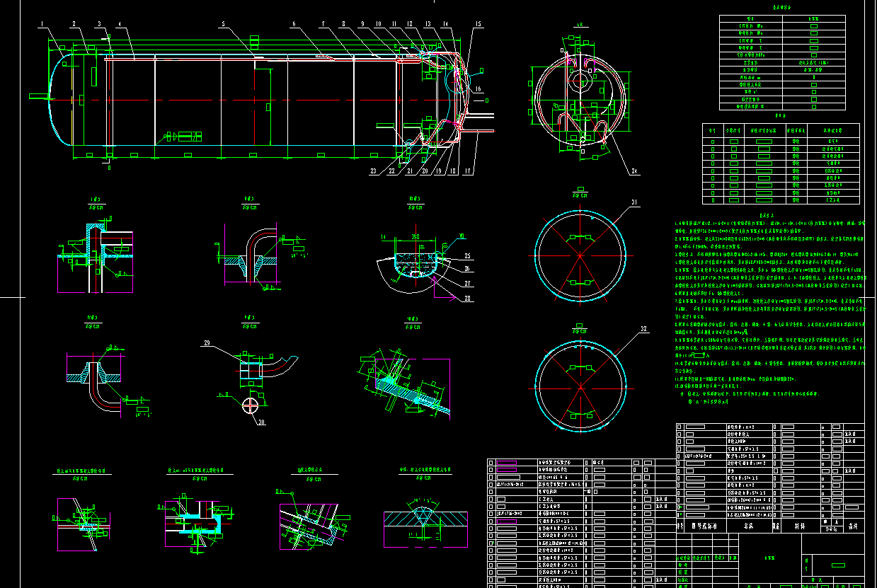
Task: Click callout number 29 on pipe detail
Action: (x=207, y=342)
